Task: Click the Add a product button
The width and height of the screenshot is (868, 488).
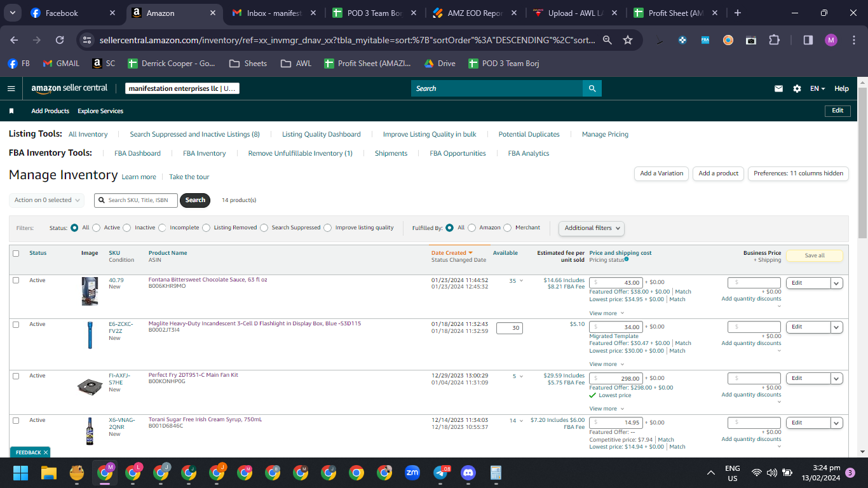Action: click(x=718, y=173)
